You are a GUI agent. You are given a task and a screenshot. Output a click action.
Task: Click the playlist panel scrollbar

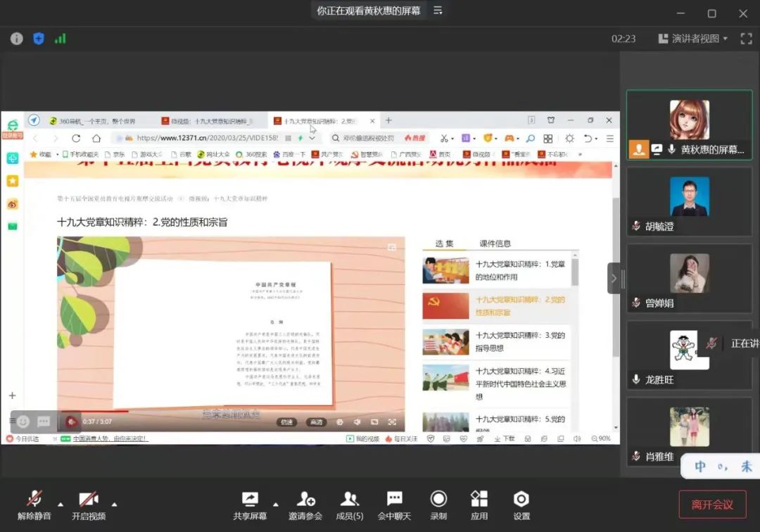tap(575, 273)
